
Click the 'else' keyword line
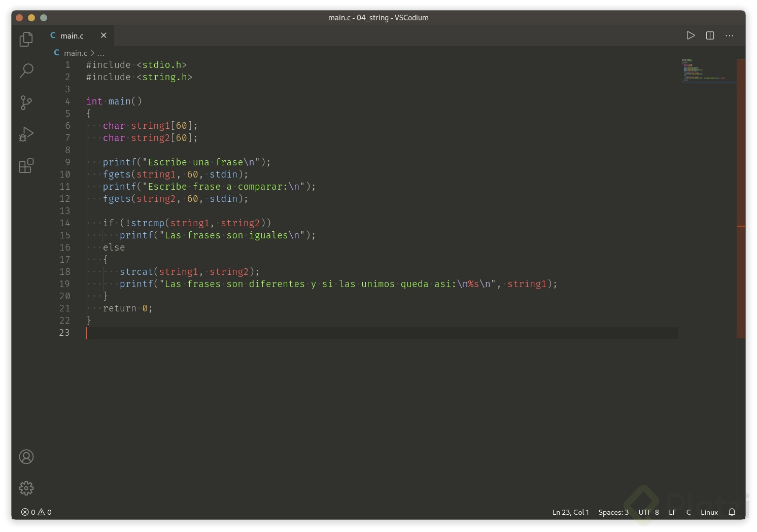click(114, 247)
